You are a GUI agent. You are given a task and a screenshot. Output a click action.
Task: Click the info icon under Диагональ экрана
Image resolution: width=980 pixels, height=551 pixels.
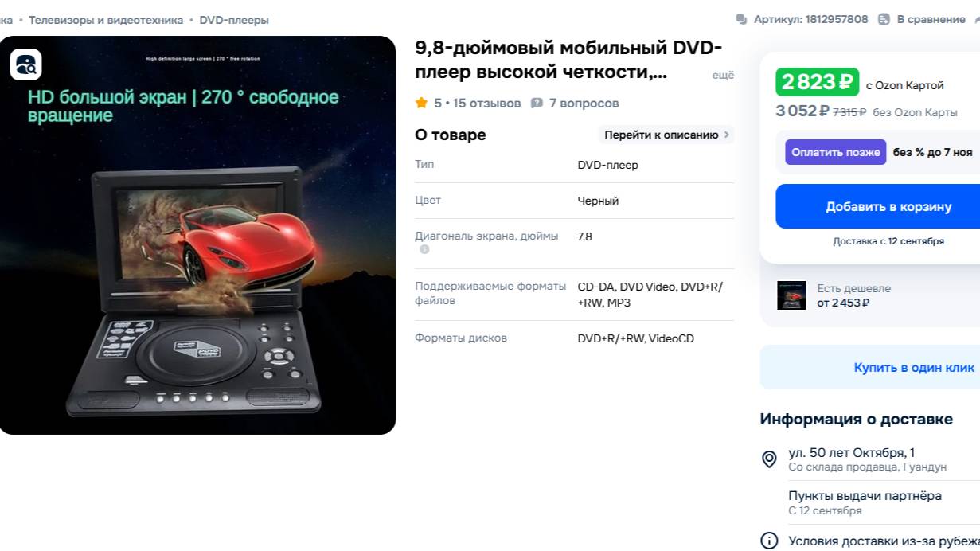point(424,249)
